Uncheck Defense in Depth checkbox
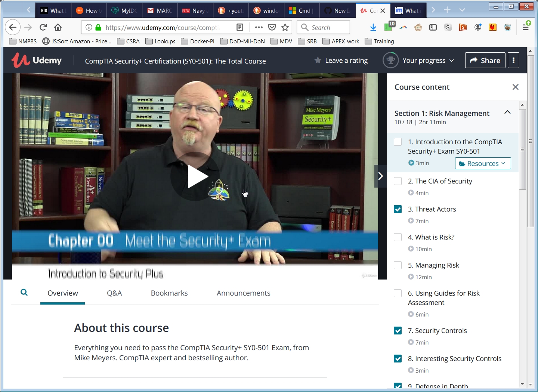 point(398,386)
